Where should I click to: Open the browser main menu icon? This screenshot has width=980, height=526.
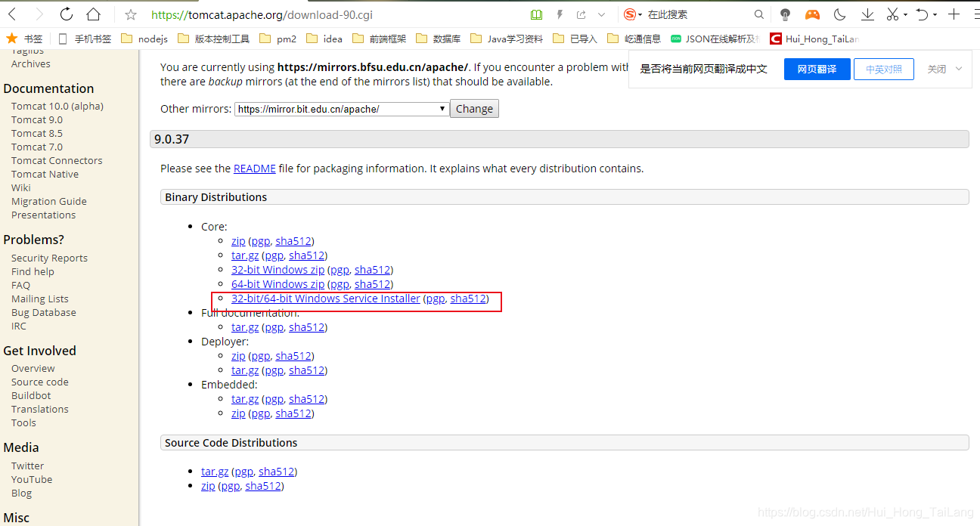[975, 14]
